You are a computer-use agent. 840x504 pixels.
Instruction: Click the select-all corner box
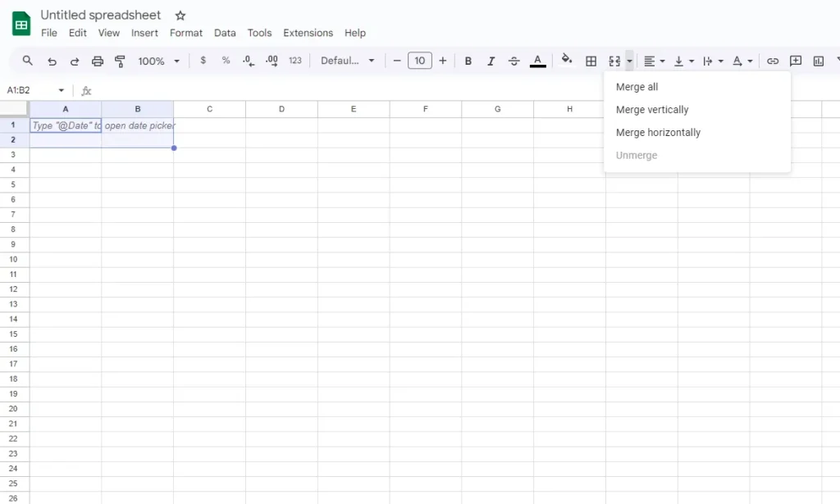(13, 109)
